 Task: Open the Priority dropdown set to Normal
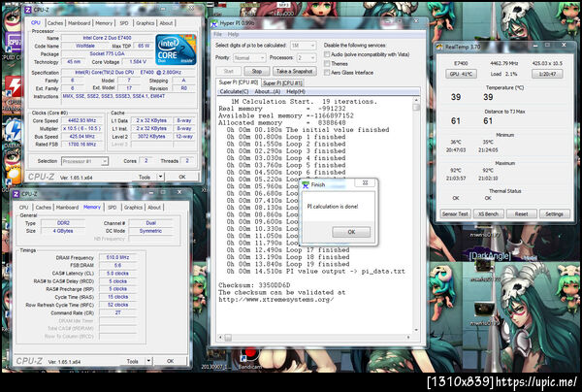[x=249, y=58]
